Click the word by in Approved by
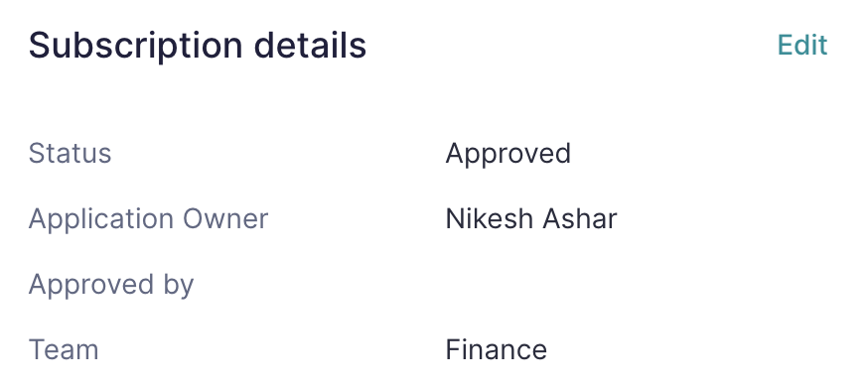Screen dimensions: 868x387 pyautogui.click(x=178, y=285)
